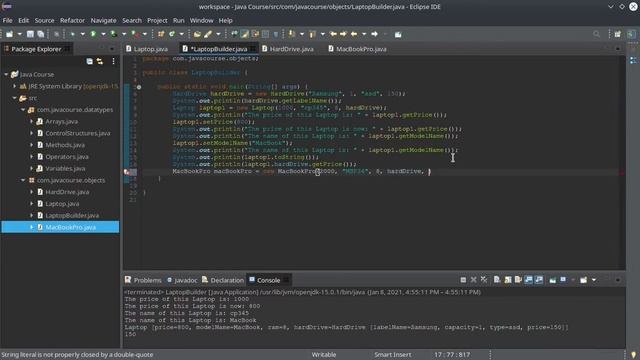Click the Last Edit Location arrow icon

tap(333, 34)
